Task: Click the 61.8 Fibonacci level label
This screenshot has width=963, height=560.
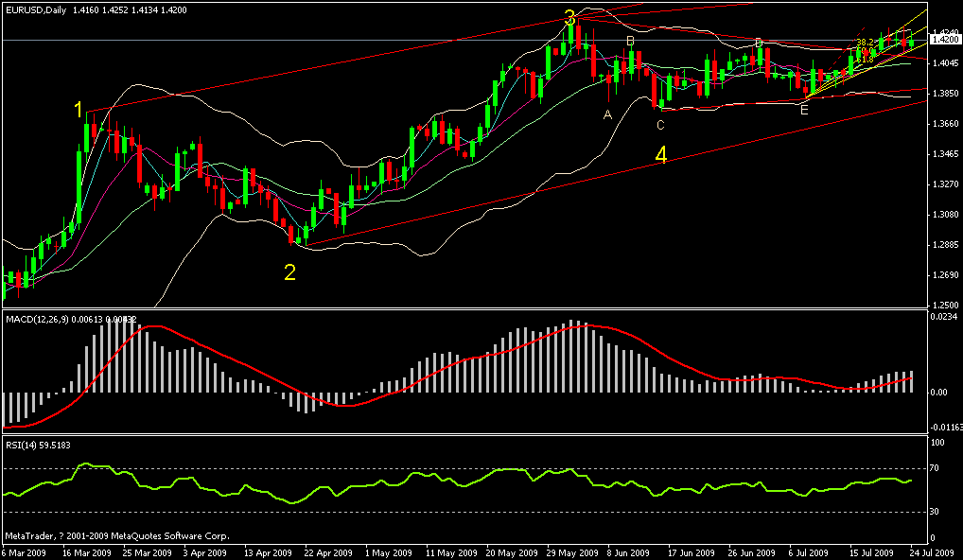Action: 865,60
